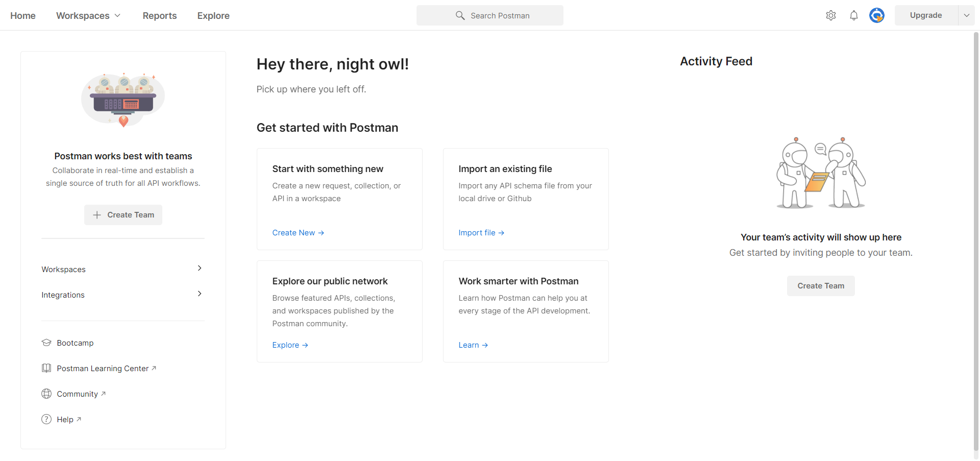This screenshot has height=461, width=980.
Task: Click the search magnifier icon
Action: 460,15
